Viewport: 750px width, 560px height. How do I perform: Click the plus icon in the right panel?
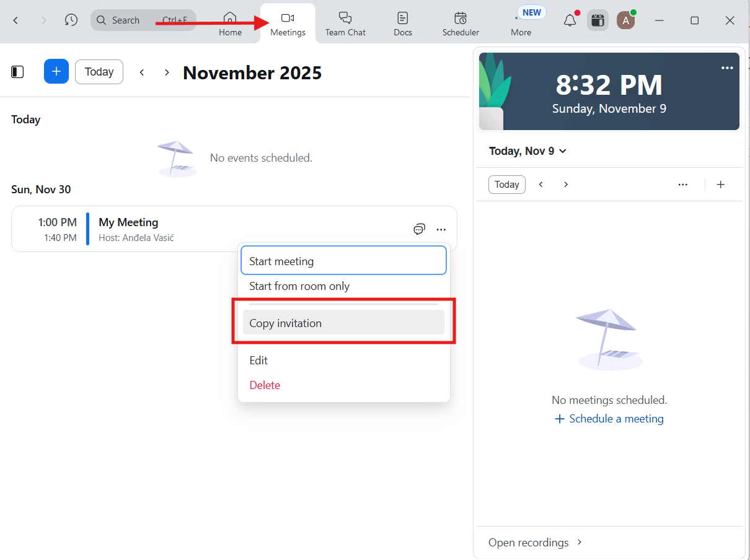coord(720,185)
